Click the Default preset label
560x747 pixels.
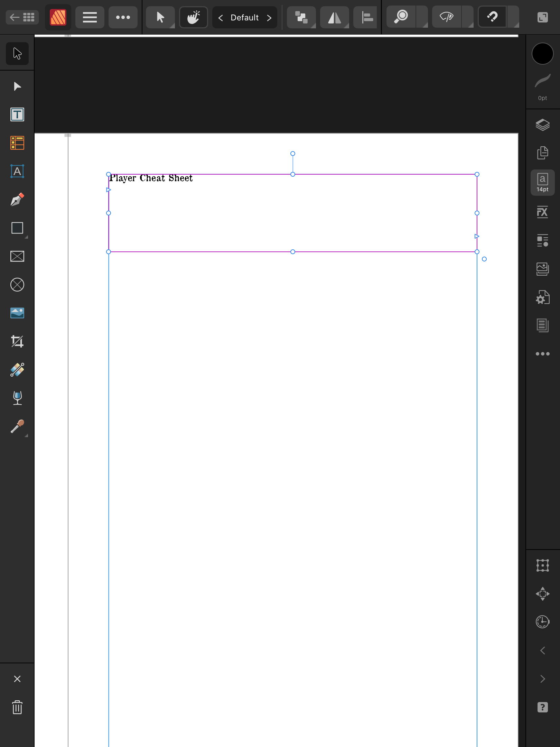tap(245, 18)
